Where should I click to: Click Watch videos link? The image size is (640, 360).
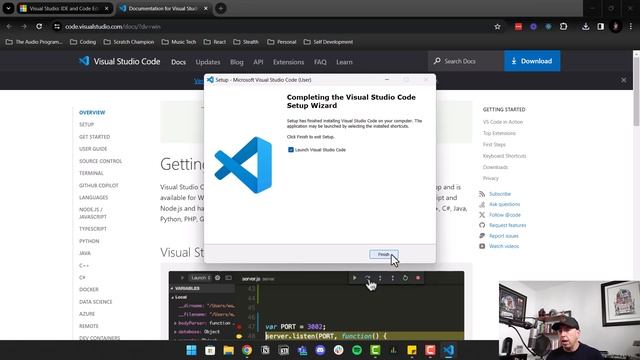click(x=504, y=246)
